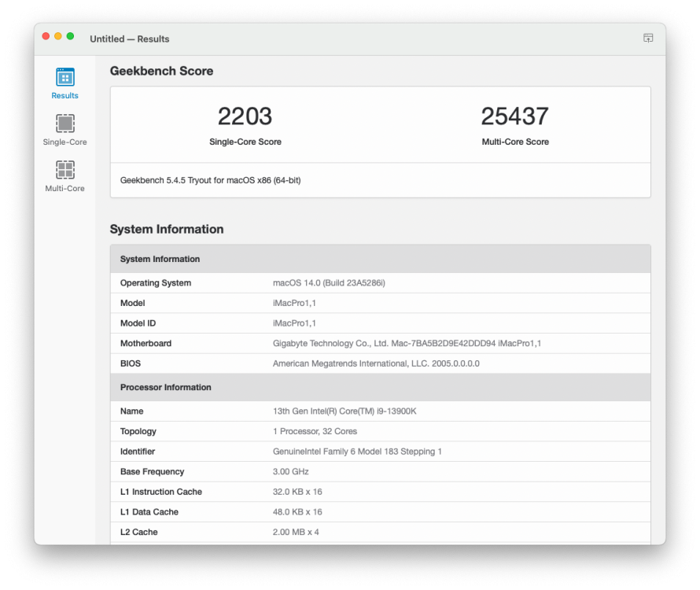Select the iMacPro1,1 value in Model row
Image resolution: width=700 pixels, height=590 pixels.
[294, 303]
